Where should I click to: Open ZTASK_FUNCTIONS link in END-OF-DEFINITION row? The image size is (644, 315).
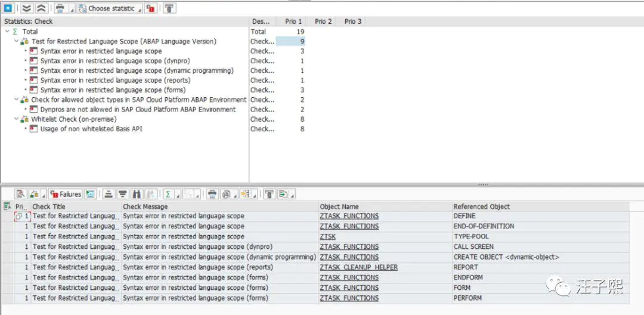click(x=349, y=226)
